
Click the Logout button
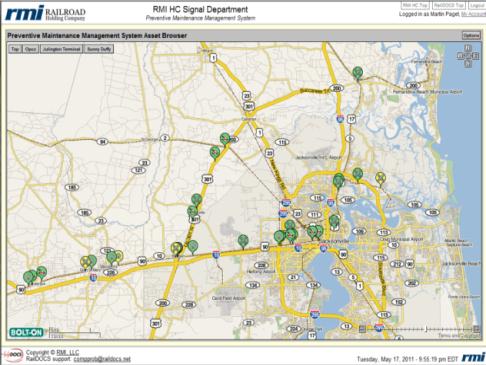click(x=477, y=6)
